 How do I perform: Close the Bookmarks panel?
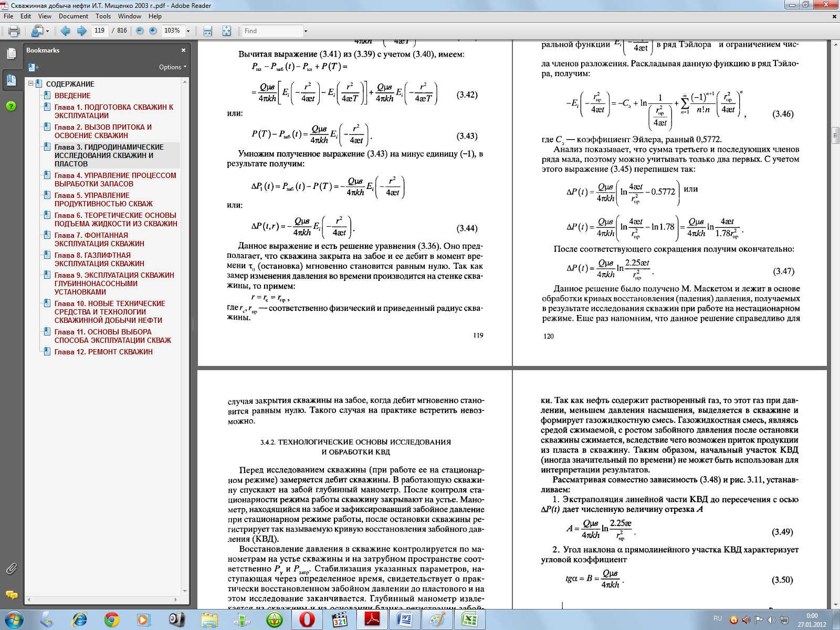pos(183,50)
